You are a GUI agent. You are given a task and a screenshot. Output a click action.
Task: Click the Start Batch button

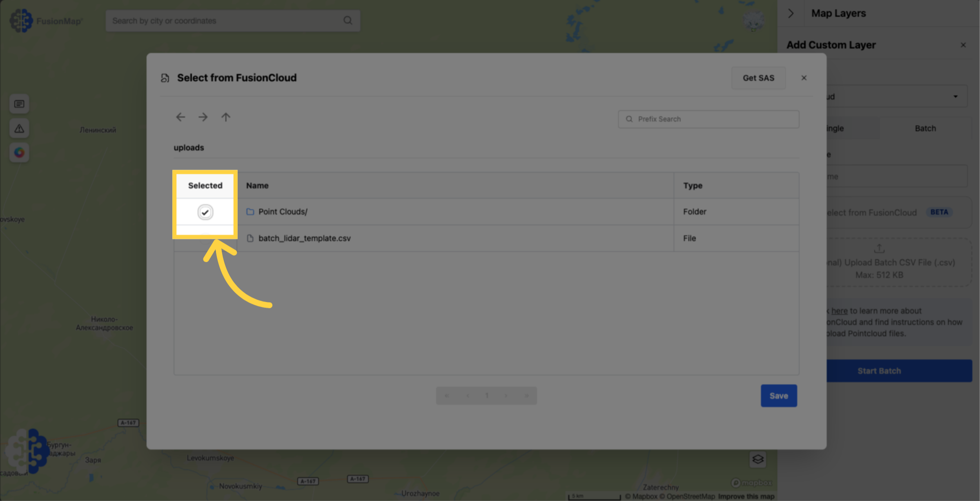click(899, 371)
